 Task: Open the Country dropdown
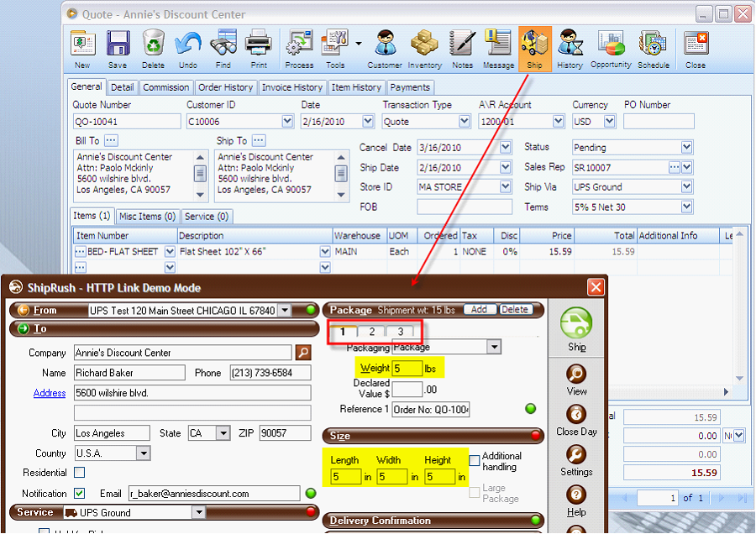point(143,453)
